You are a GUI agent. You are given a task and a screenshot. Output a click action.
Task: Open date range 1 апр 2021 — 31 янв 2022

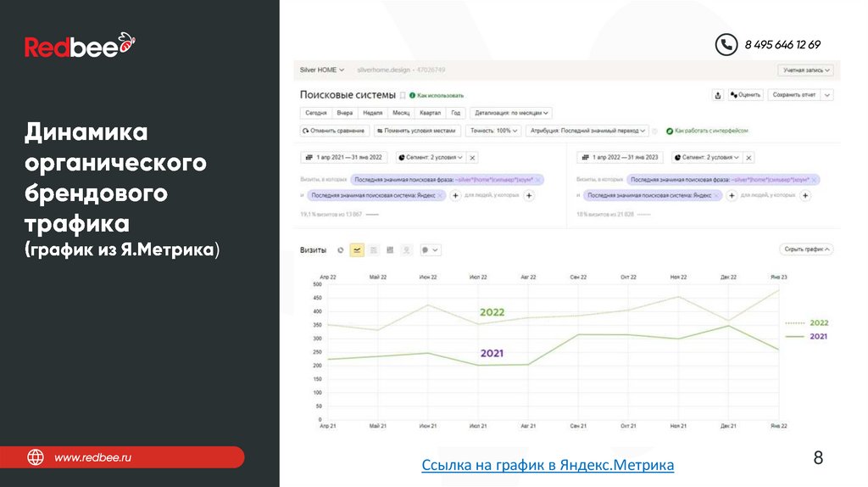tap(344, 158)
